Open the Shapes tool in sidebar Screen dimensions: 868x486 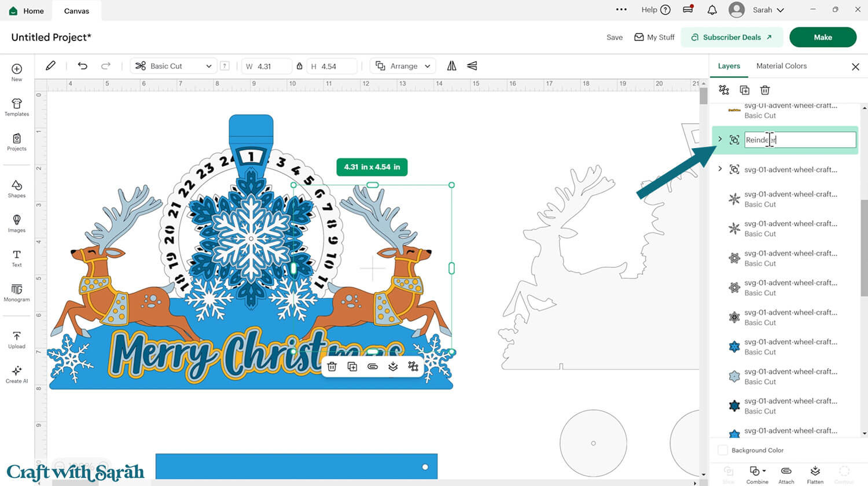[17, 188]
